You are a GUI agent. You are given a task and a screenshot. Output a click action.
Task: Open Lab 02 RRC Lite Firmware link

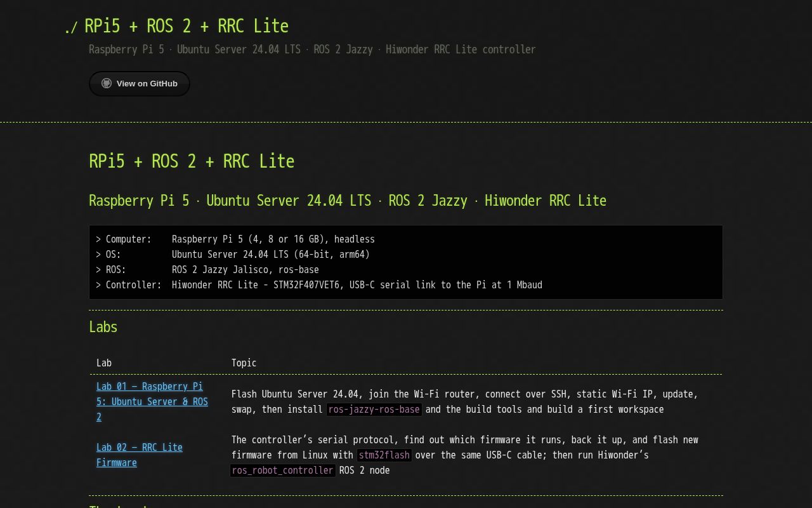click(140, 455)
